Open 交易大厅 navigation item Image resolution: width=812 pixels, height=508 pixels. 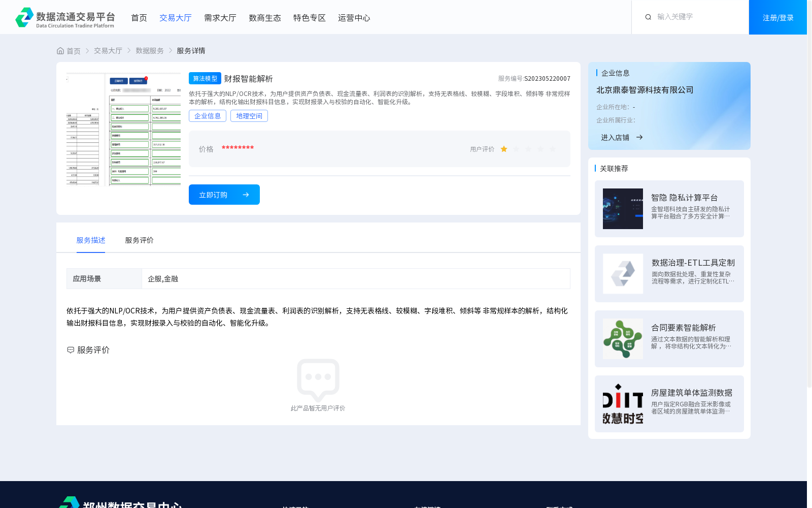pos(176,18)
